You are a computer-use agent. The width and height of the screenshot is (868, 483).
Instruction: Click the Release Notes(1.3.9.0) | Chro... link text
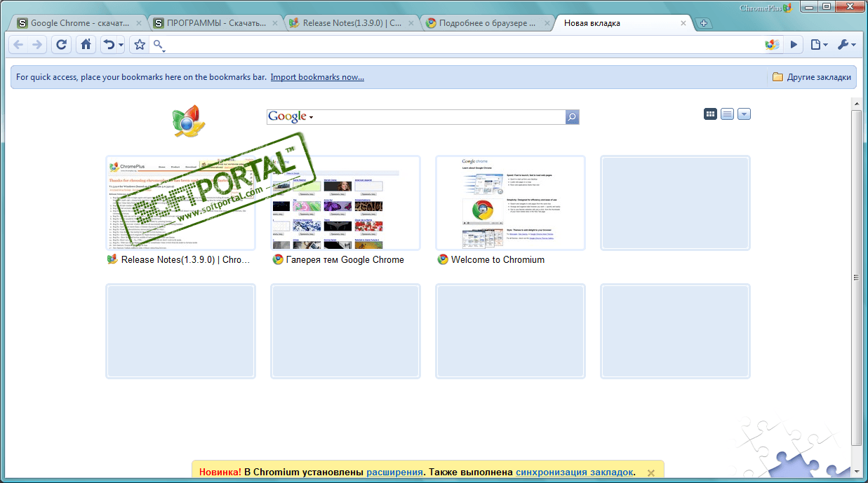point(186,259)
